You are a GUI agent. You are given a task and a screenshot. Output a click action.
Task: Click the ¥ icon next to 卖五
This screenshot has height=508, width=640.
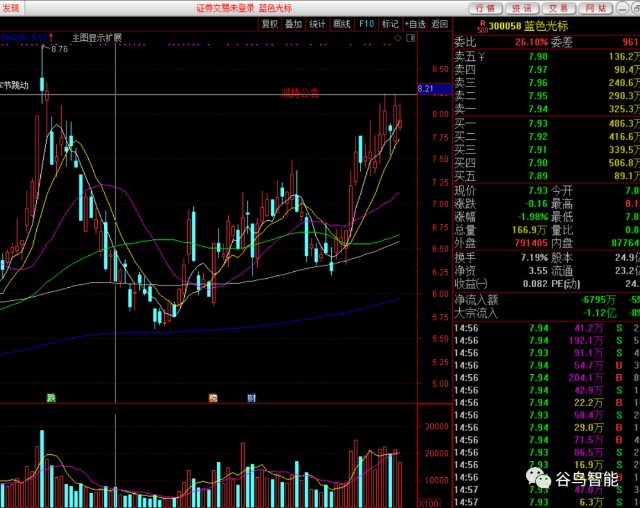point(482,57)
